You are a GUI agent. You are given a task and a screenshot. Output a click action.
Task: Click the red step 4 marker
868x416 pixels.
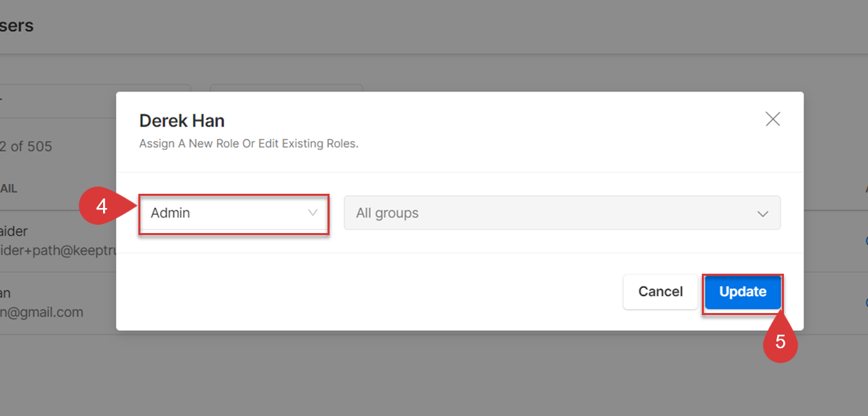coord(102,206)
